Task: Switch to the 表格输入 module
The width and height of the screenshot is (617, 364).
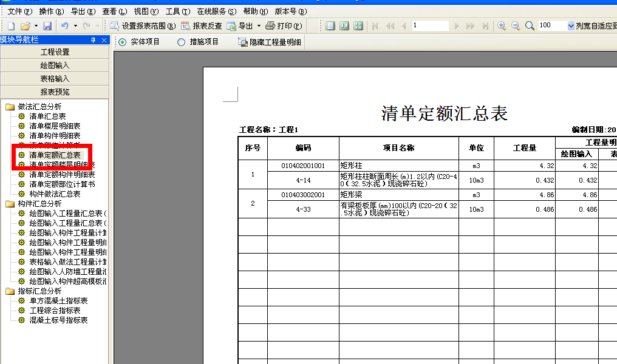Action: 55,79
